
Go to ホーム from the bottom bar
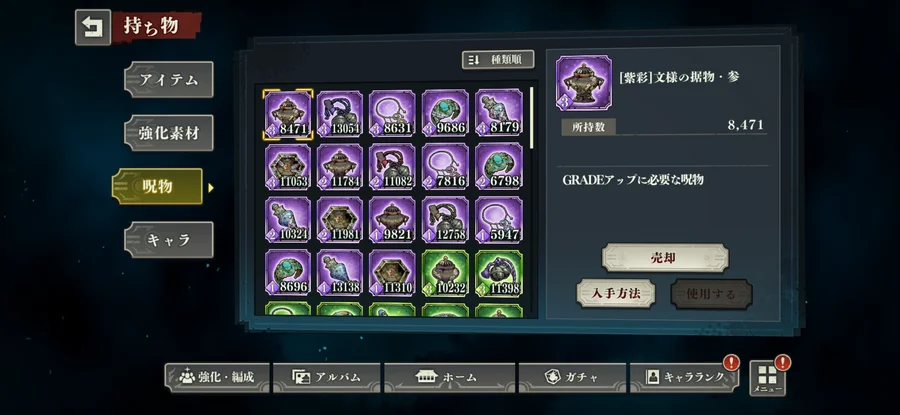coord(446,378)
